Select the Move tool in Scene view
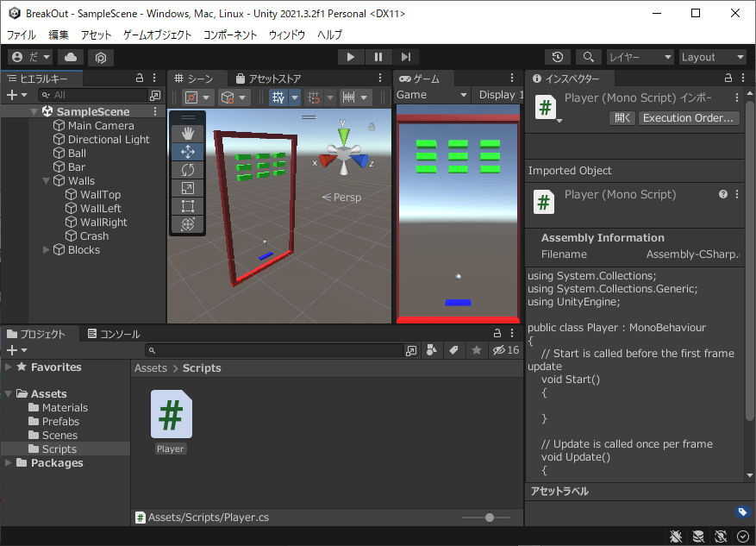Screen dimensions: 756x546 coord(188,152)
